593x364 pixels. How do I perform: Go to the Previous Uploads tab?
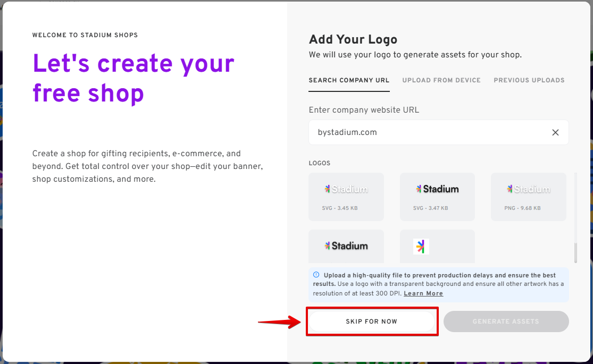pyautogui.click(x=529, y=80)
